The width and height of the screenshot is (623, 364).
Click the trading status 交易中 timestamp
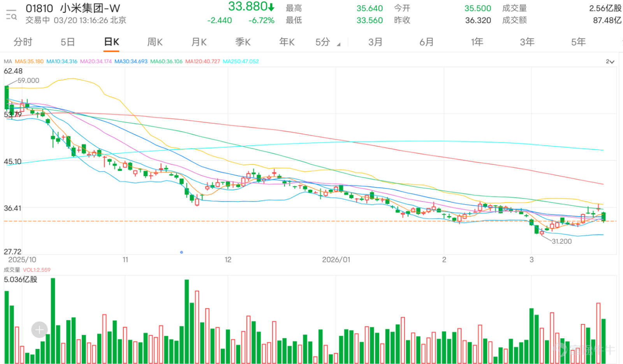(76, 20)
